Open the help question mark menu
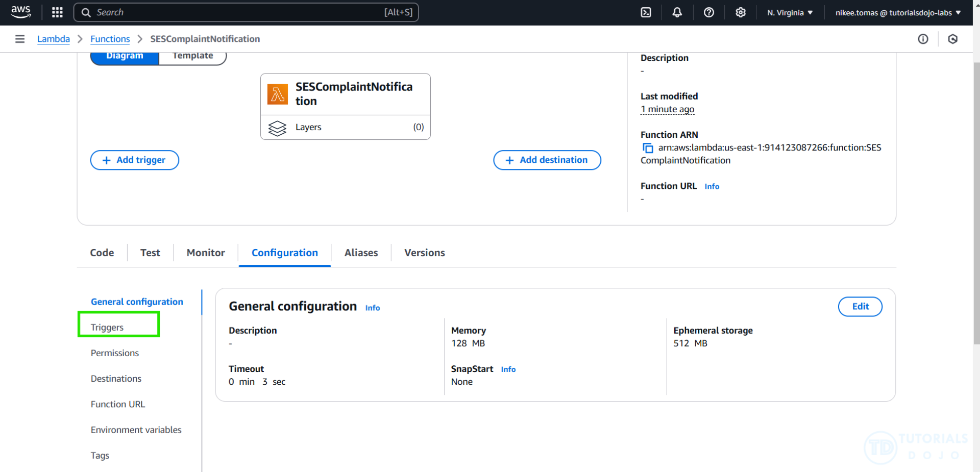980x472 pixels. pos(708,12)
